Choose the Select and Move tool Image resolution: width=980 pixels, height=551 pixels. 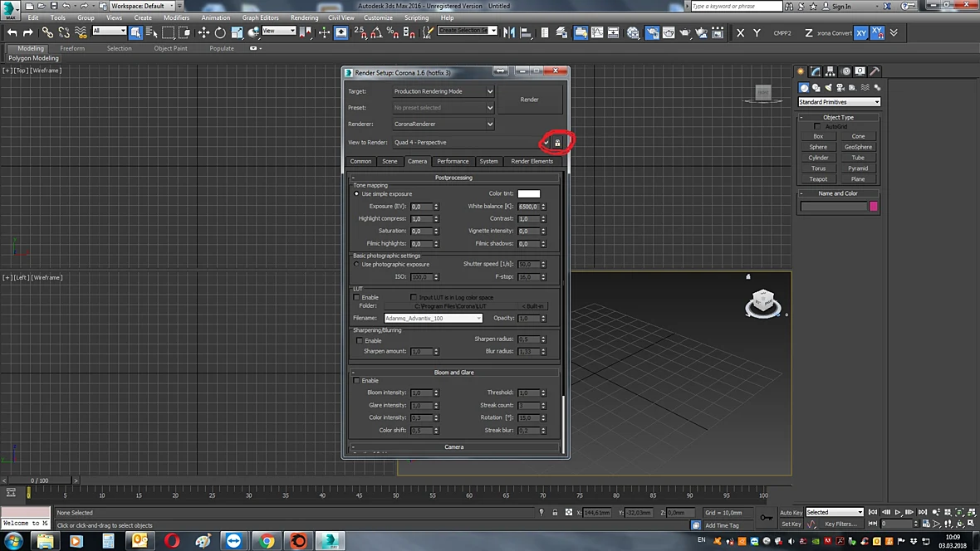click(x=203, y=32)
